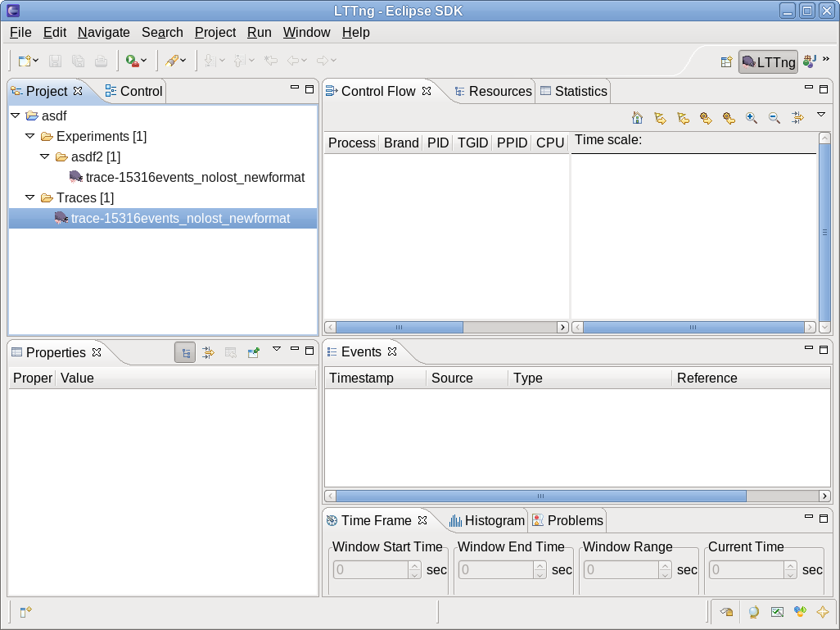Switch to the Control tab
This screenshot has width=840, height=630.
[134, 91]
